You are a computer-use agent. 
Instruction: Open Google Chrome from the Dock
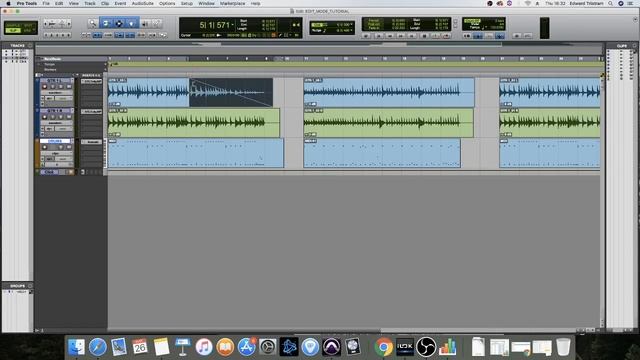tap(383, 347)
